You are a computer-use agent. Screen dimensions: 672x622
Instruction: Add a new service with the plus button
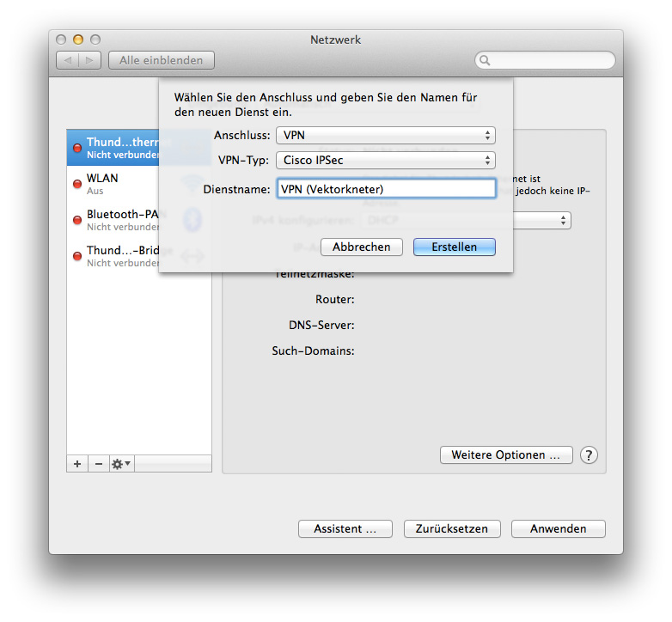77,464
